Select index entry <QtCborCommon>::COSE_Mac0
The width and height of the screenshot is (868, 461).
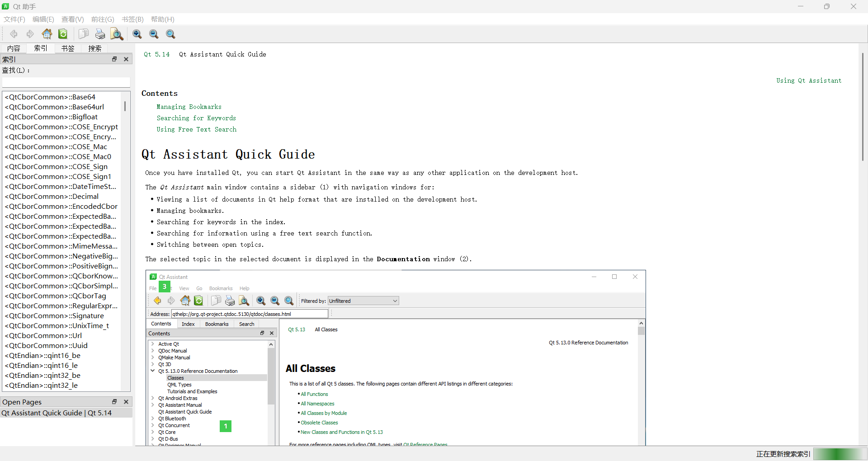point(62,156)
